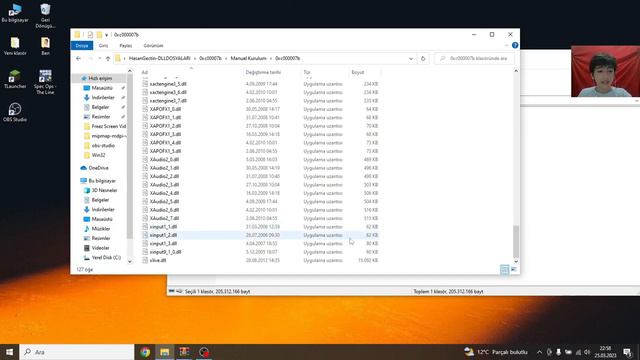
Task: Open breadcrumb chevron after Manuel Kurulum
Action: [x=271, y=58]
